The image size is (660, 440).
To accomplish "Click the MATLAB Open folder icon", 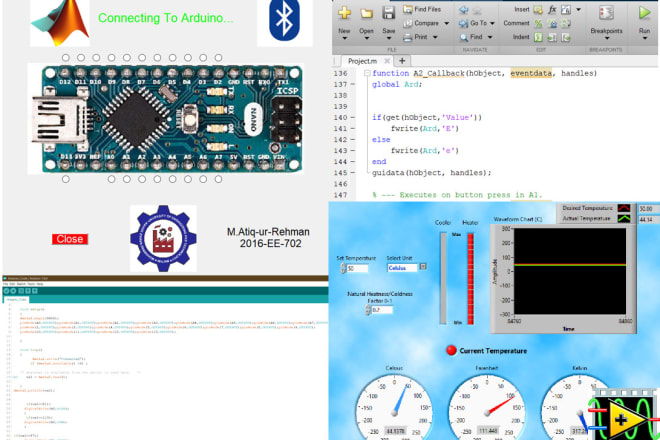I will pyautogui.click(x=366, y=13).
